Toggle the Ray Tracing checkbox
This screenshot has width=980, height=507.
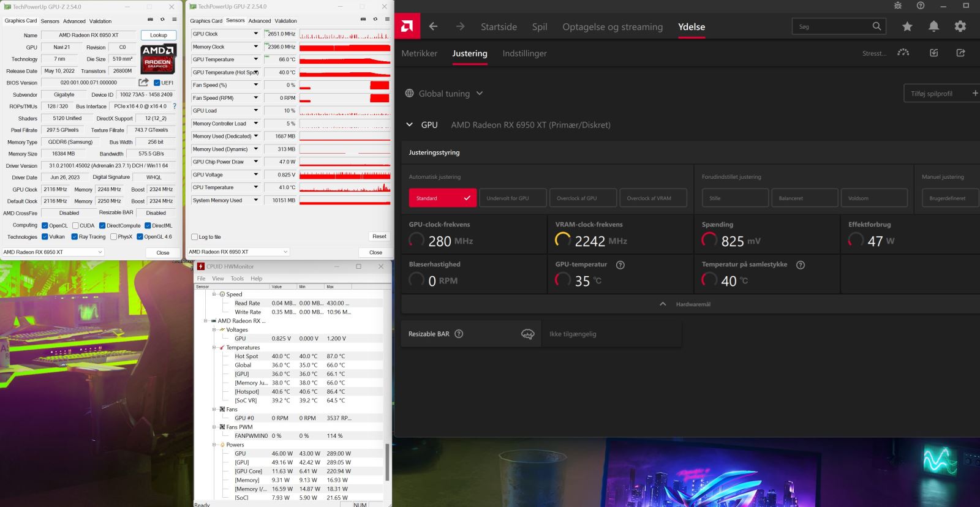75,236
